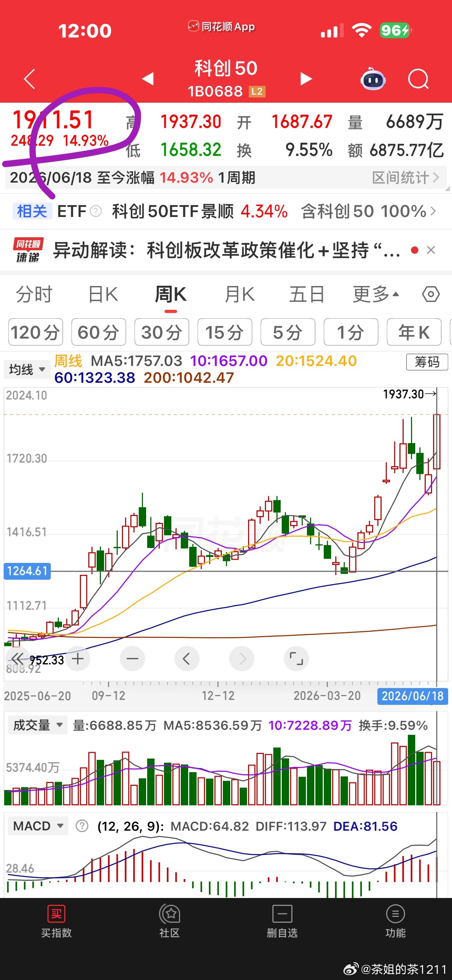Tap 删自选 to remove from watchlist
This screenshot has height=980, width=452.
click(282, 921)
